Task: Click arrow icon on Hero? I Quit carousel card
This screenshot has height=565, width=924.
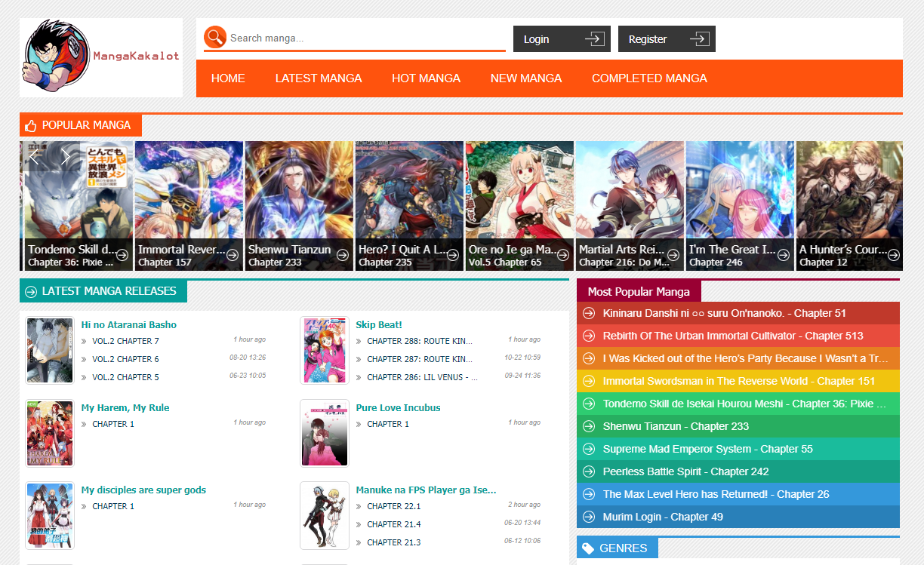Action: [453, 255]
